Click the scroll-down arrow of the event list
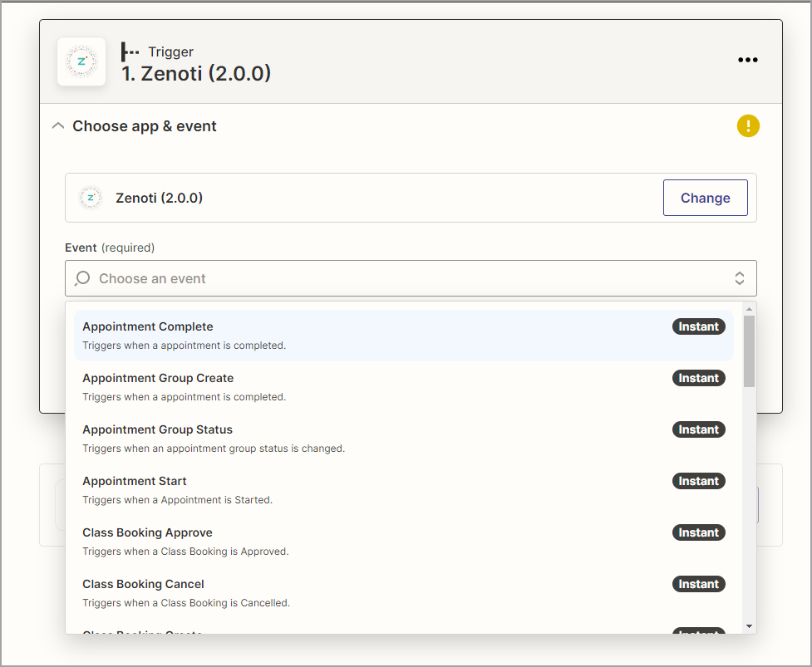The image size is (812, 667). click(x=749, y=626)
